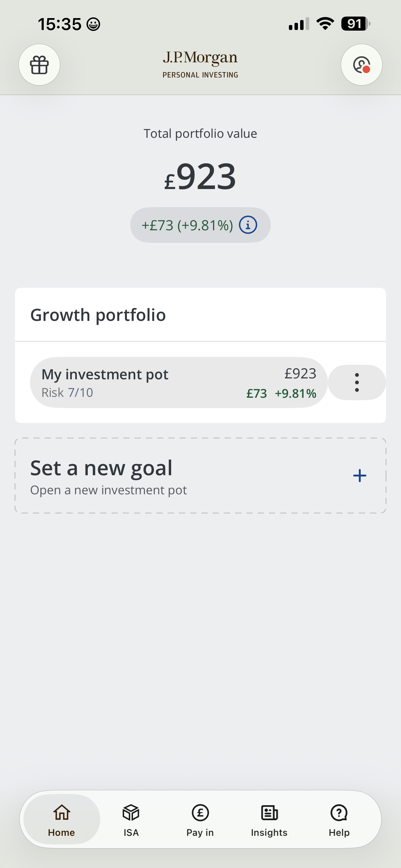
Task: Tap the +£73 (+9.81%) gain pill
Action: [x=200, y=225]
